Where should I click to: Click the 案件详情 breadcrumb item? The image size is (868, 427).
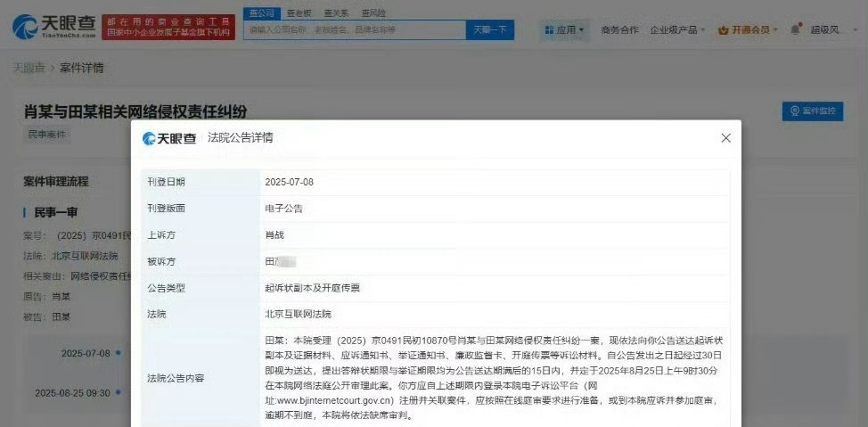(81, 68)
